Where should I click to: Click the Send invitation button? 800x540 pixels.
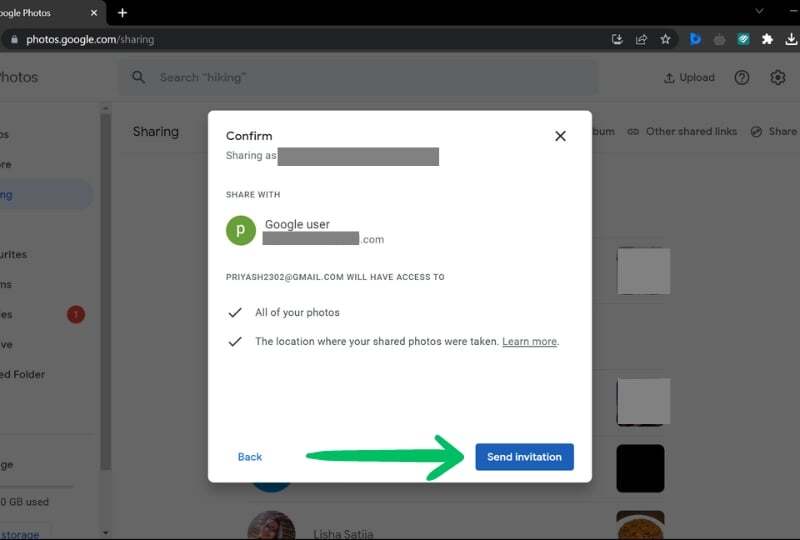point(524,457)
